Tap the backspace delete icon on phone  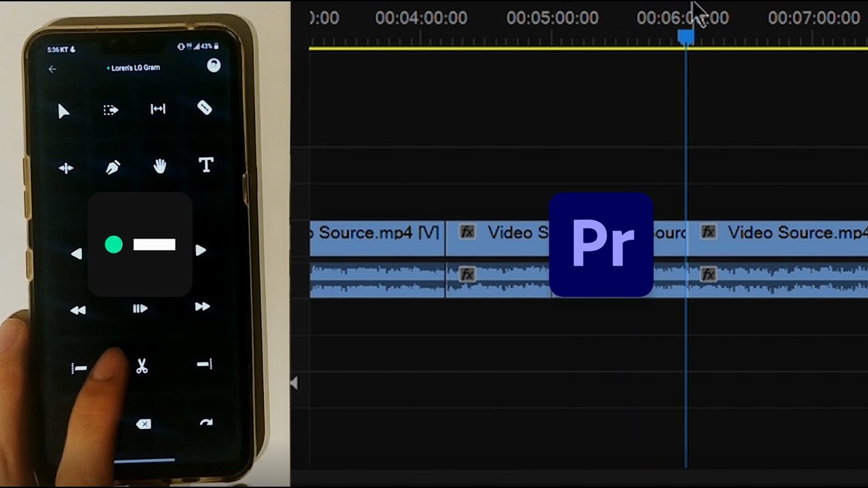[x=143, y=424]
